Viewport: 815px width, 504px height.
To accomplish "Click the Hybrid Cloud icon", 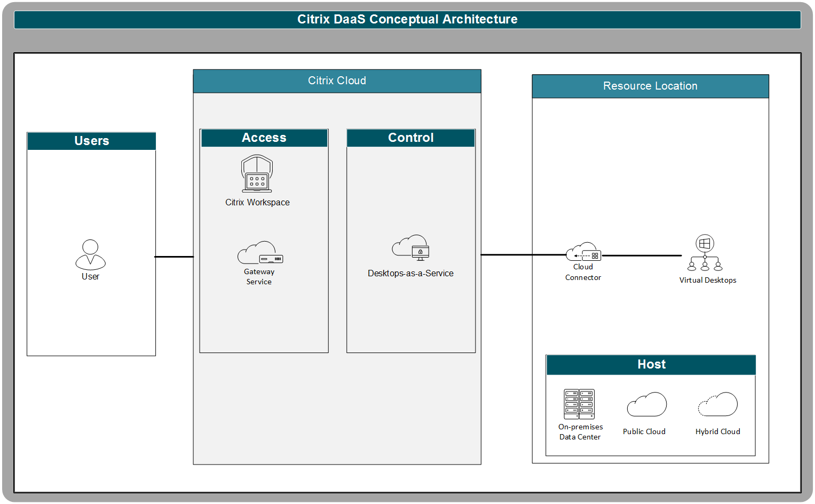I will [718, 405].
